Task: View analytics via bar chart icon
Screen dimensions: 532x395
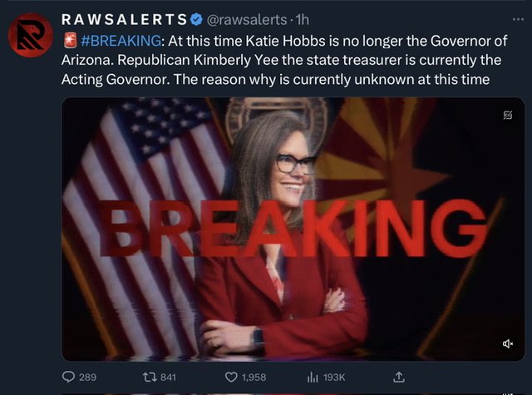Action: pos(313,378)
